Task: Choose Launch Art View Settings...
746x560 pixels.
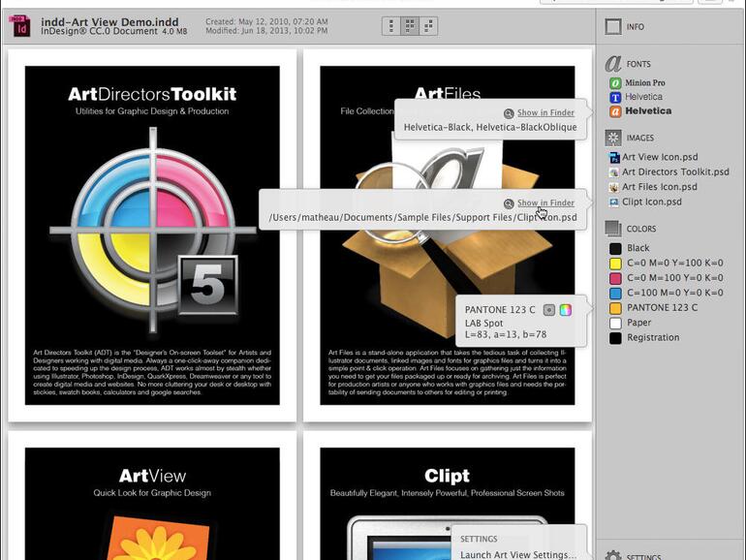Action: tap(518, 554)
